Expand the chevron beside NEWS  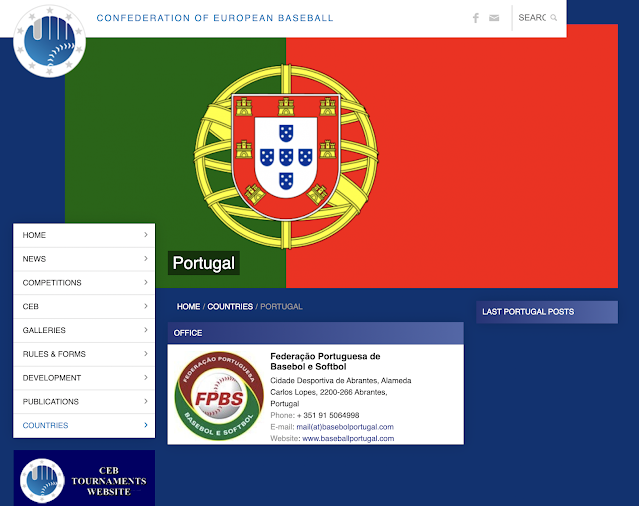(x=146, y=258)
